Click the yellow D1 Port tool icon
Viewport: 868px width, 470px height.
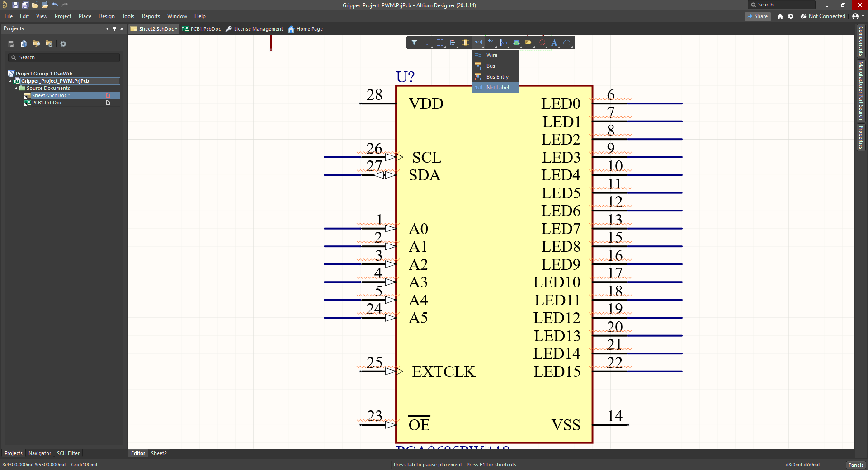528,42
